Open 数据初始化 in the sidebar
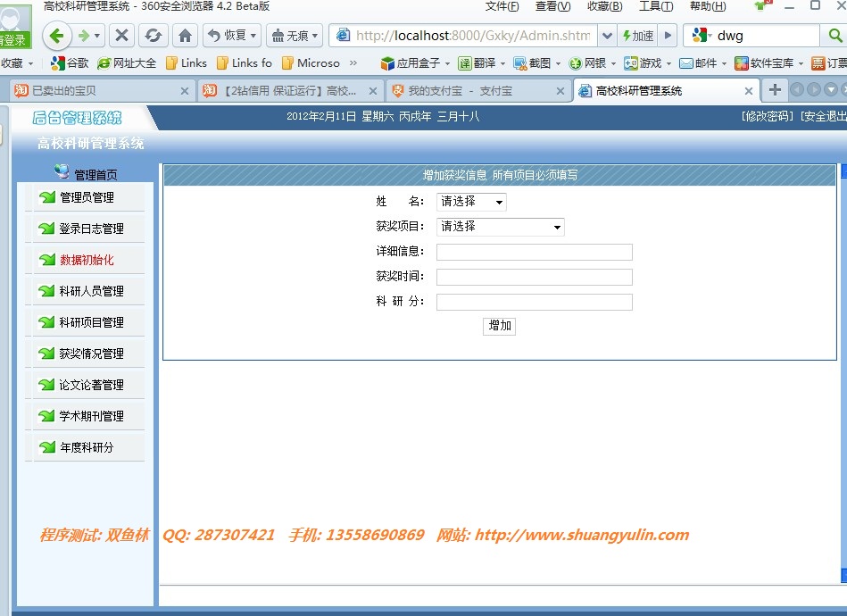Viewport: 847px width, 616px height. [x=87, y=260]
